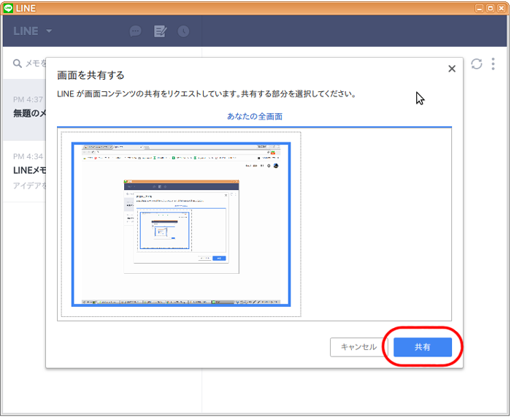Click the memo search field
This screenshot has height=420, width=511.
pos(29,64)
